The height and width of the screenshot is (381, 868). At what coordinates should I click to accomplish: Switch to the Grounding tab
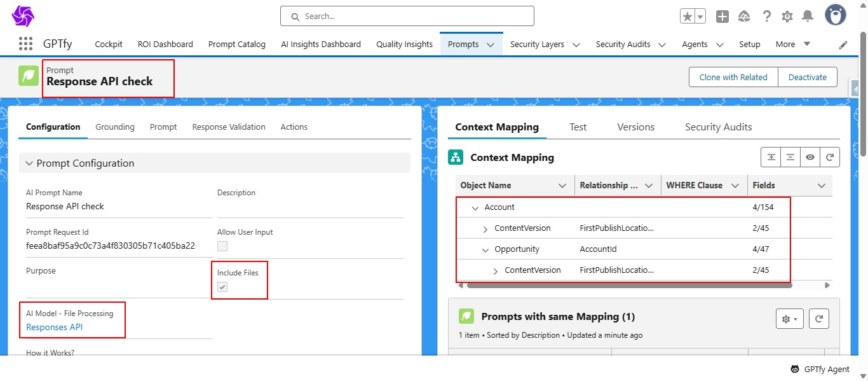click(115, 127)
